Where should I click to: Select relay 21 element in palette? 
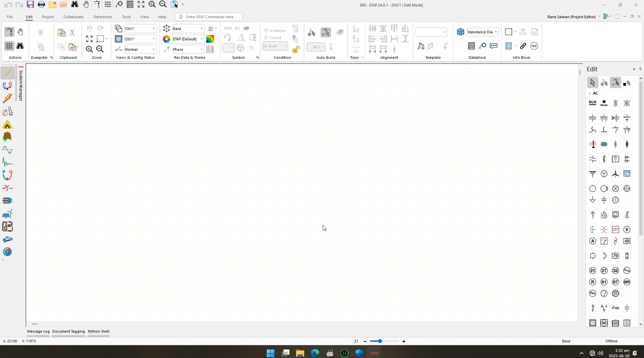(x=593, y=271)
